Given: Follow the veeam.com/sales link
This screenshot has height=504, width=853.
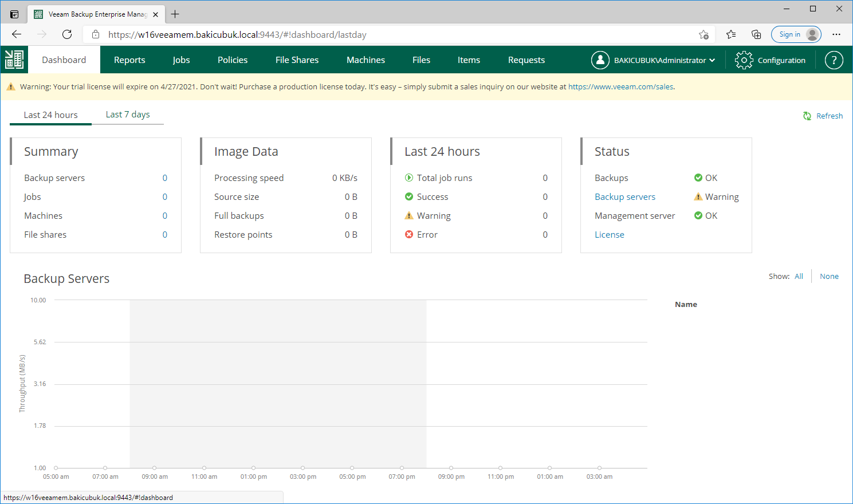Looking at the screenshot, I should coord(620,87).
